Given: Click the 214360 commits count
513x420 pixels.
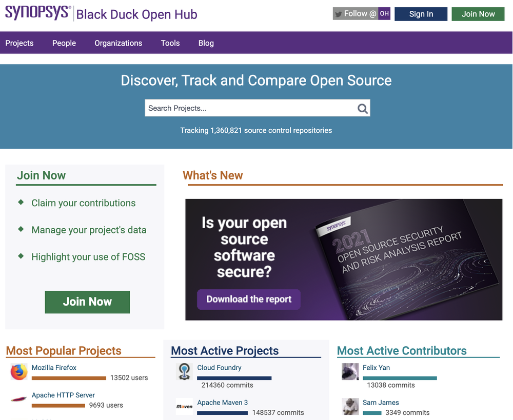Looking at the screenshot, I should (x=227, y=385).
